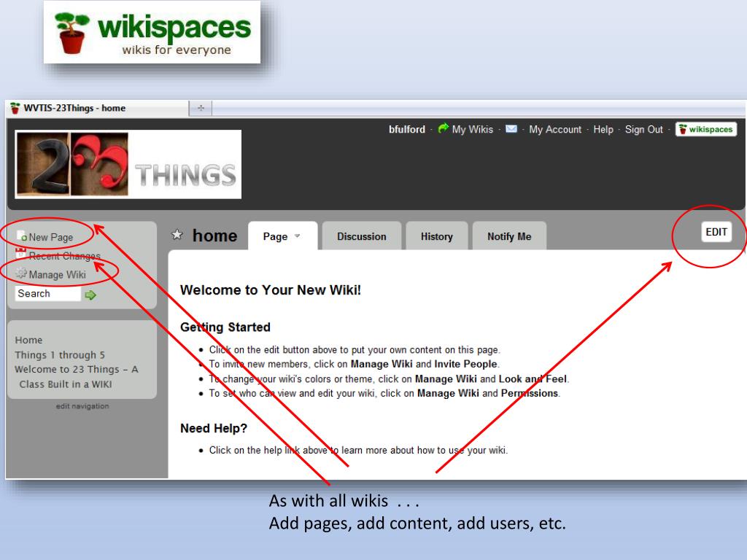Click the 23 Things banner logo
The width and height of the screenshot is (747, 560).
(128, 164)
